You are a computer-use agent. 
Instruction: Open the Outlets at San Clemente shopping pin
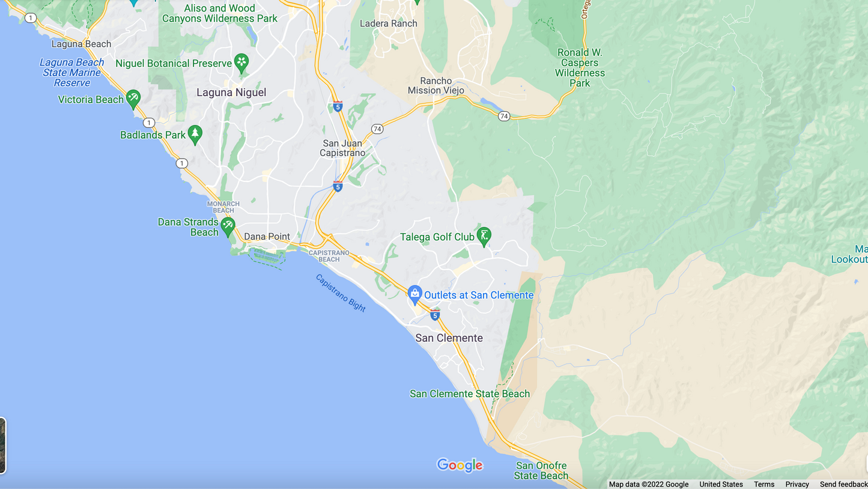pyautogui.click(x=414, y=294)
